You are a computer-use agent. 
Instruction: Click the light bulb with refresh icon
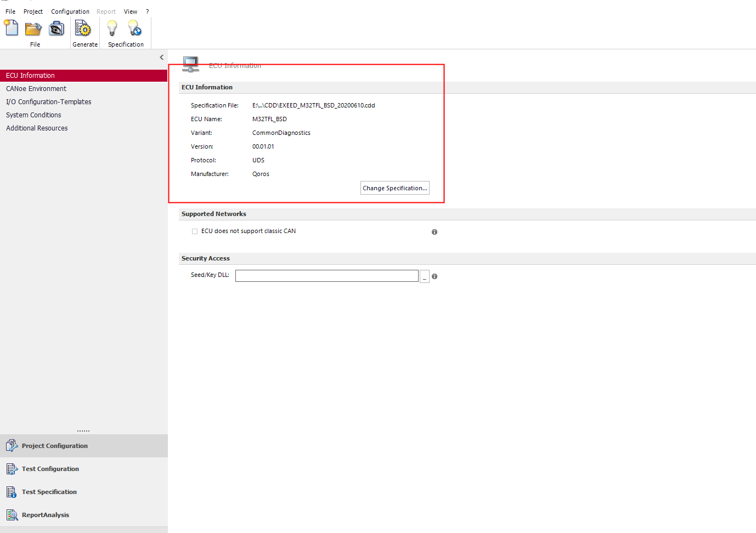[x=134, y=28]
